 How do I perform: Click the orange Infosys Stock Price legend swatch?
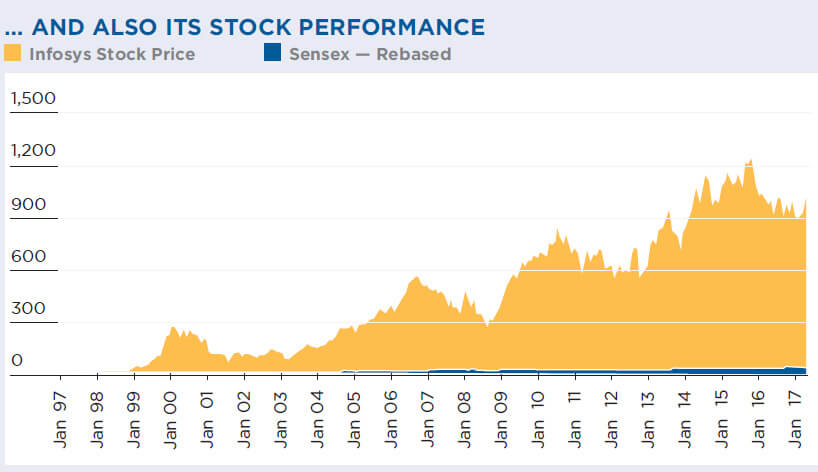tap(14, 54)
